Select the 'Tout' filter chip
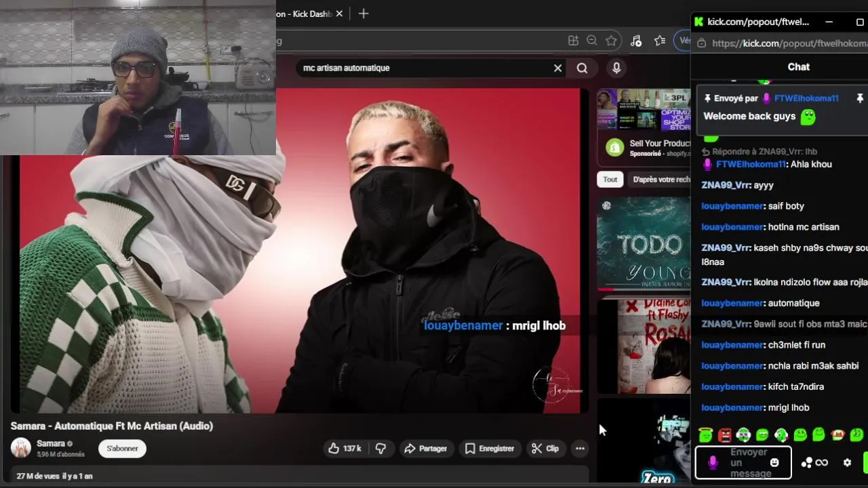The image size is (868, 488). tap(610, 179)
